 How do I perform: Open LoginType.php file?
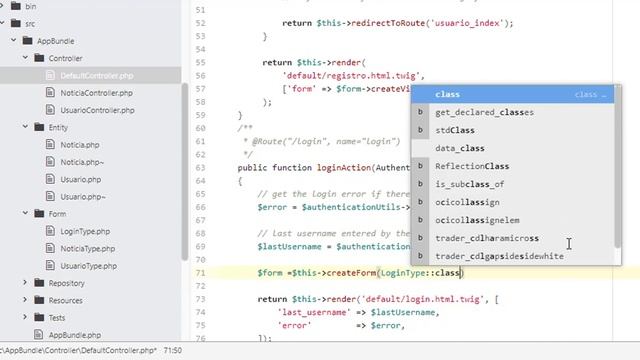tap(85, 231)
